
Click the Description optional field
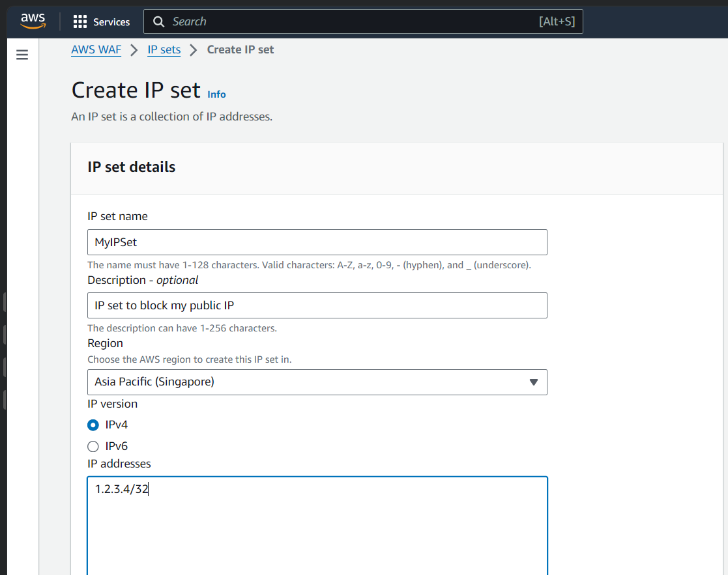317,305
